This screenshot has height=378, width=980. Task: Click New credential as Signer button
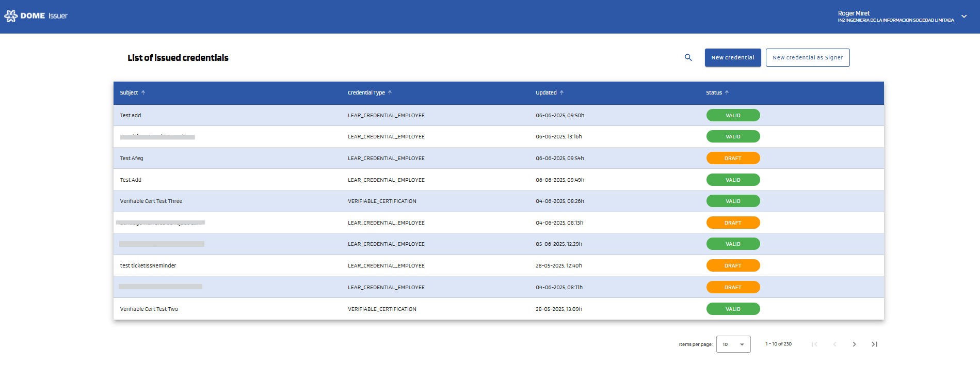(x=807, y=57)
